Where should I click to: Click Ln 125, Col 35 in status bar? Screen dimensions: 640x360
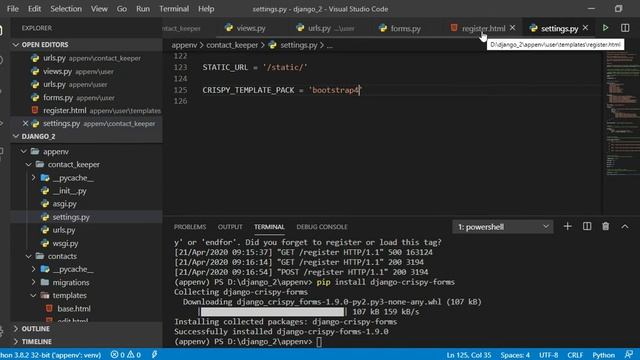(469, 355)
